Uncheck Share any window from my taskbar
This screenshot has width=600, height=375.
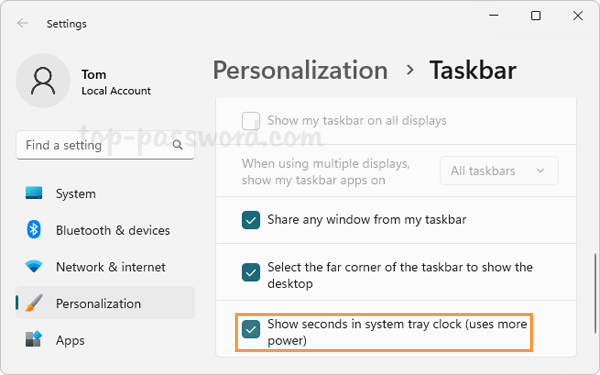pyautogui.click(x=251, y=220)
